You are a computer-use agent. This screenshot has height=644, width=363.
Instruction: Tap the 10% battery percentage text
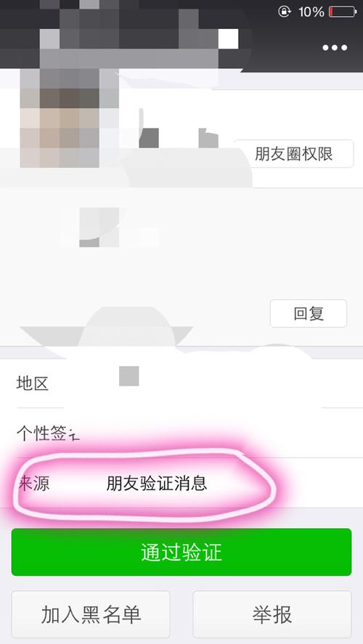click(311, 12)
